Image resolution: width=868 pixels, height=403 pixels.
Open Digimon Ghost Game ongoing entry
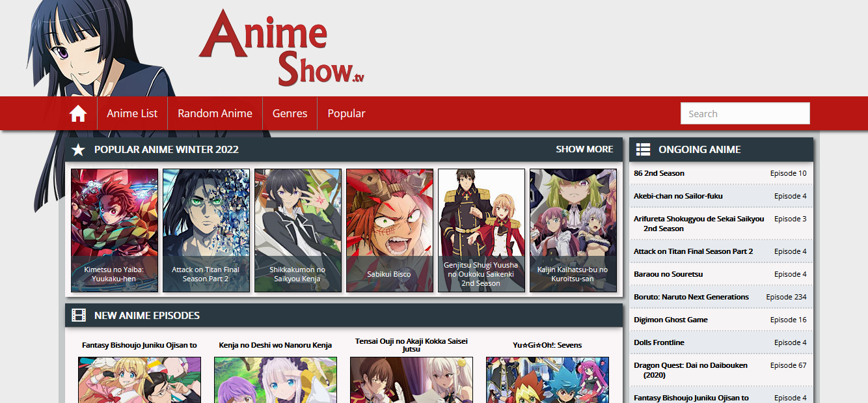(670, 320)
